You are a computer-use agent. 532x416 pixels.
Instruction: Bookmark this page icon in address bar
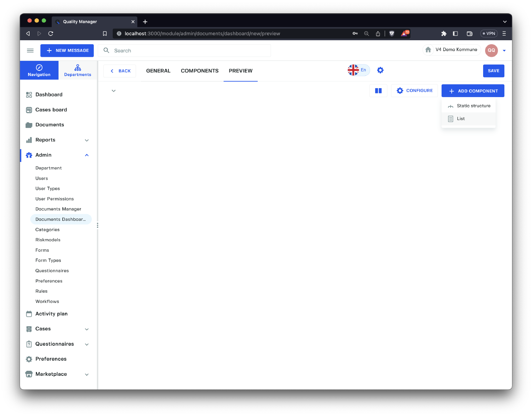pyautogui.click(x=105, y=34)
